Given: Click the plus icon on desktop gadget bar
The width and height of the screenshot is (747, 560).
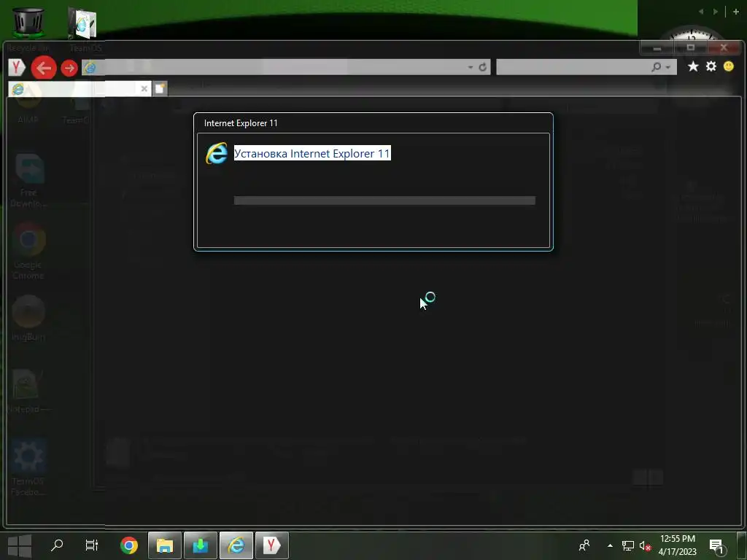Looking at the screenshot, I should tap(736, 12).
